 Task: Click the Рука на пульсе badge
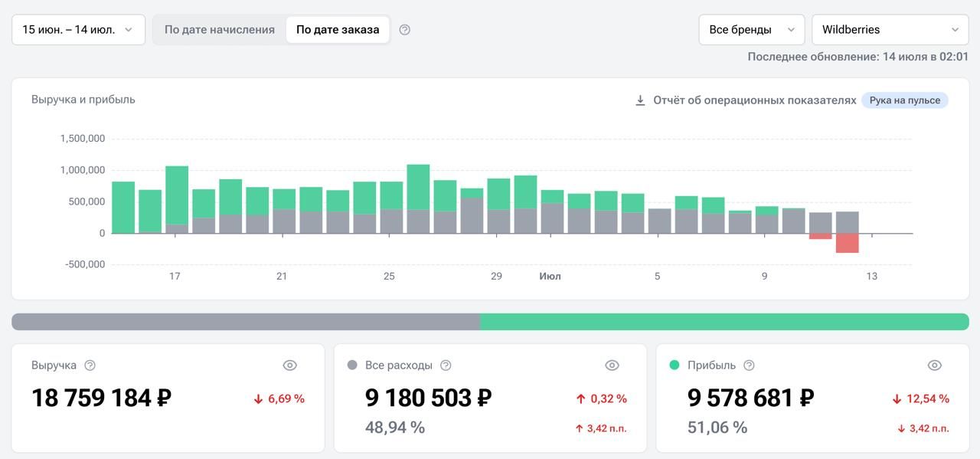click(x=904, y=100)
